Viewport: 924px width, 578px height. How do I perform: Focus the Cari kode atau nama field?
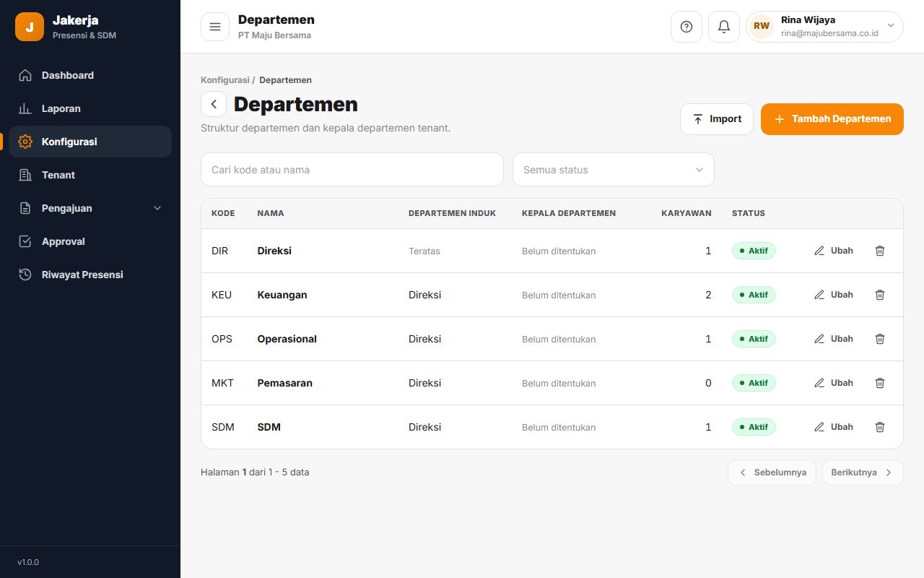(352, 170)
